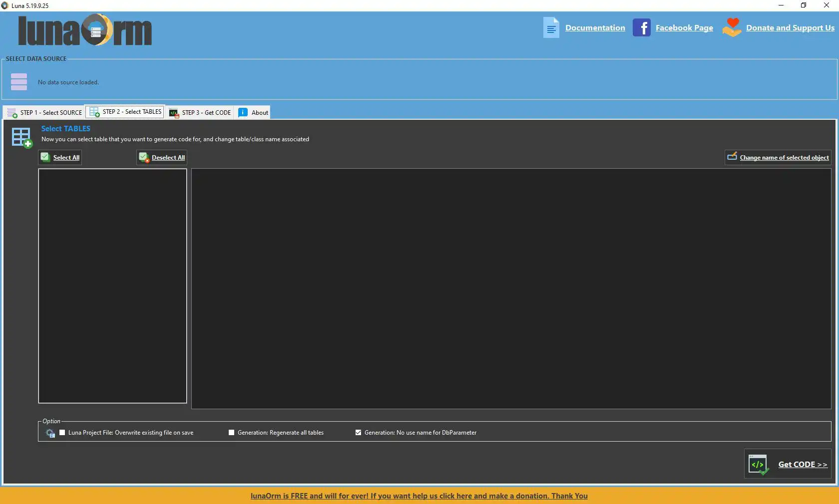Close the Luna window

coord(827,5)
